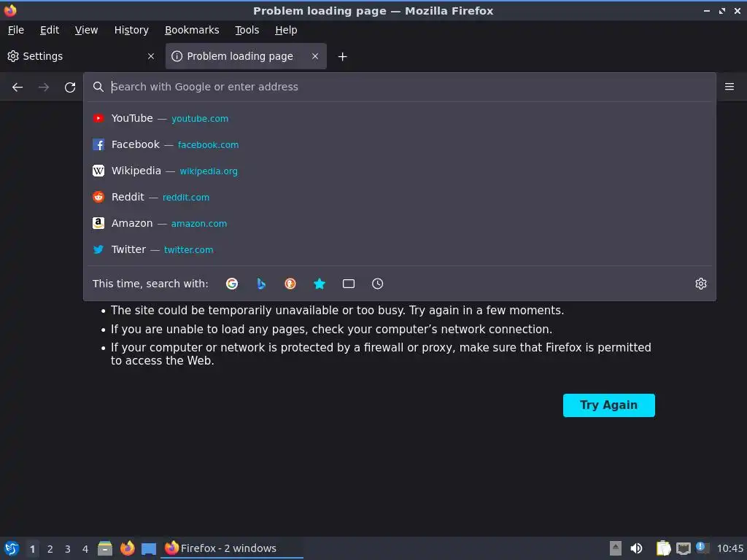This screenshot has width=747, height=560.
Task: Switch to workspace 3 in taskbar
Action: tap(68, 549)
